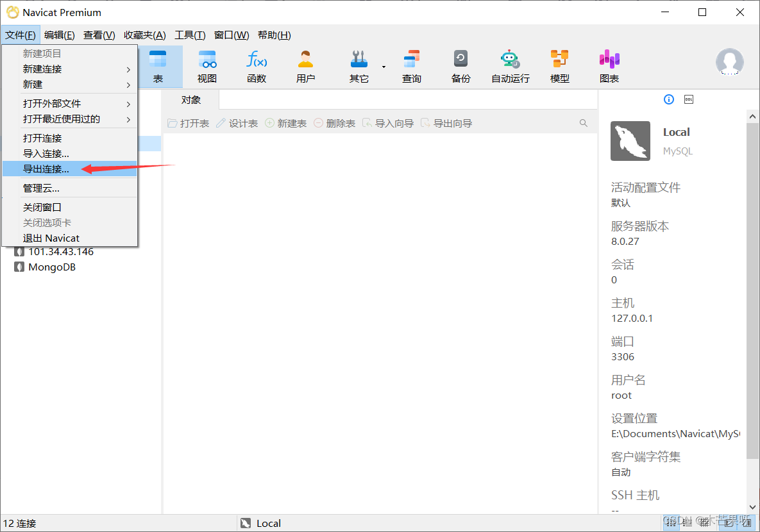Select the 对象 (Objects) tab

coord(191,100)
